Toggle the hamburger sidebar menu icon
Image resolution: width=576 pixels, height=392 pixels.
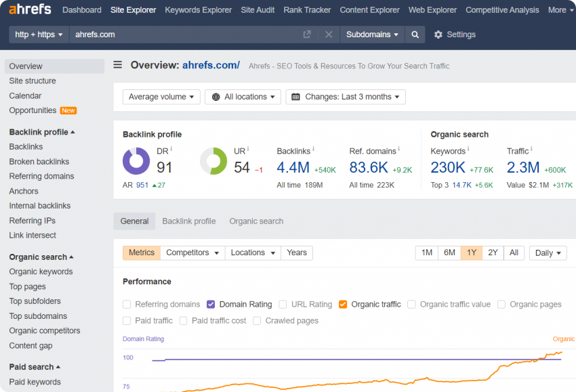pos(117,65)
